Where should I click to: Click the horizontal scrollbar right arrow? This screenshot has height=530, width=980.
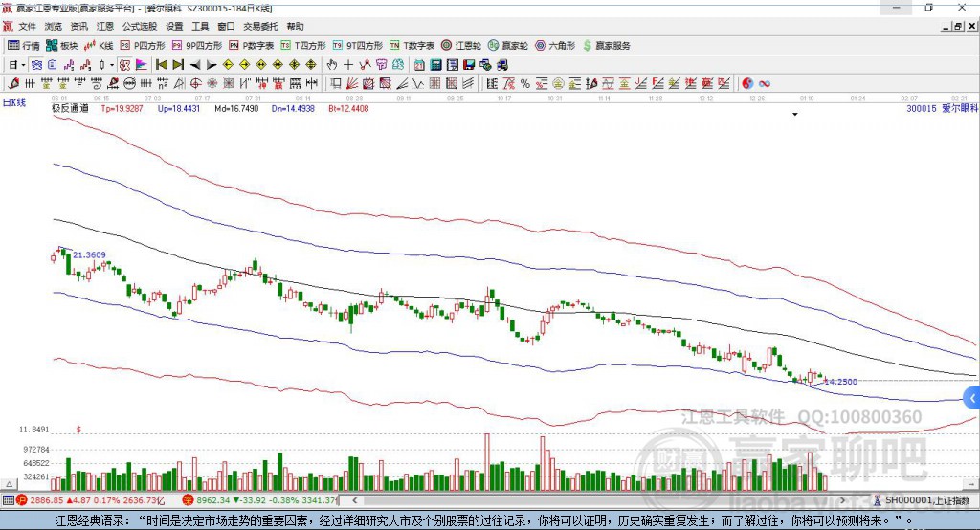(x=842, y=500)
